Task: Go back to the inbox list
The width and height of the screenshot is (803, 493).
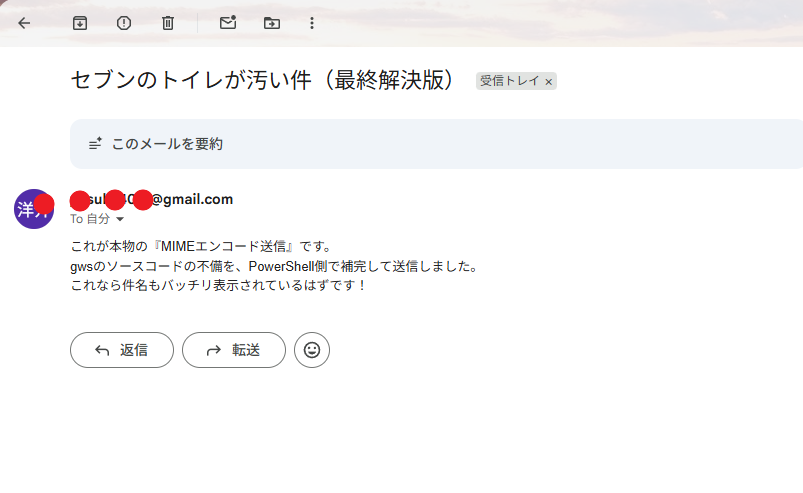Action: (x=24, y=23)
